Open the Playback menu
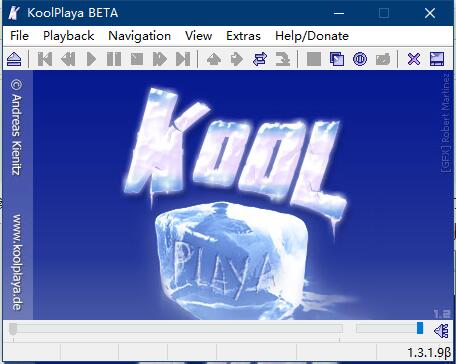 click(69, 36)
